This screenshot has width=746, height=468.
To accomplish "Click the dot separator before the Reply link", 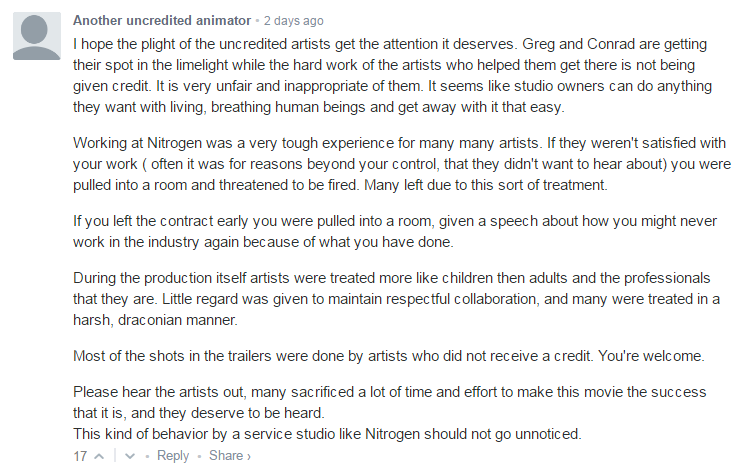I will (x=147, y=457).
